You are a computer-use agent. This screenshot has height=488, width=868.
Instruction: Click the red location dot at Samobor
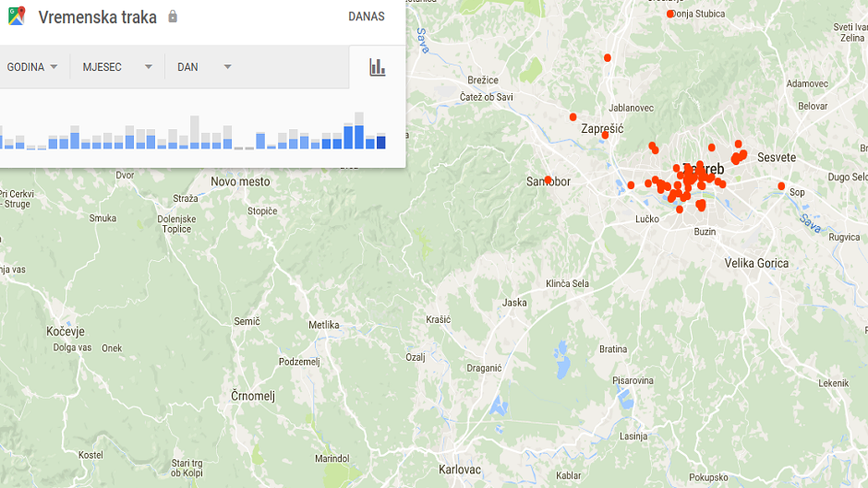[x=548, y=180]
